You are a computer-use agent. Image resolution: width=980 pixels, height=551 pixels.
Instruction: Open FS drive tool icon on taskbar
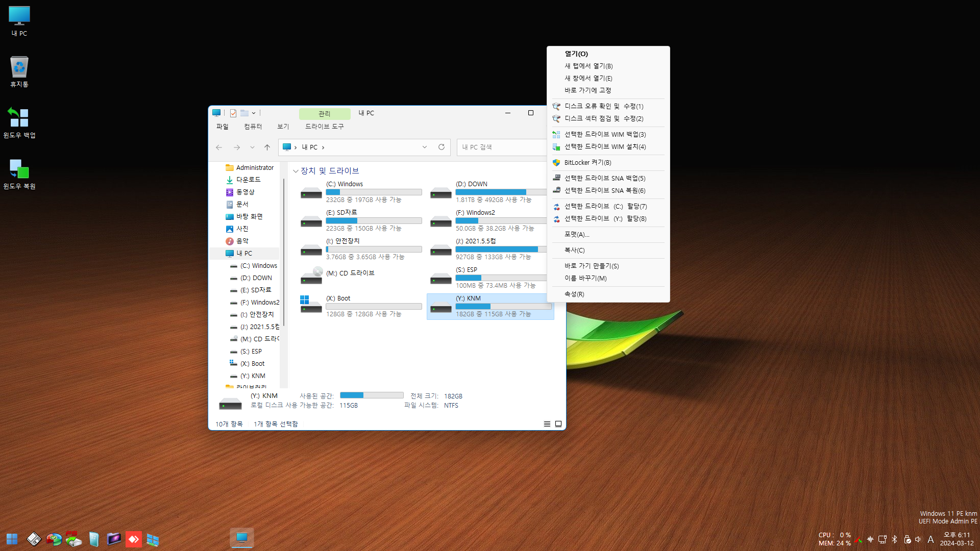point(73,539)
